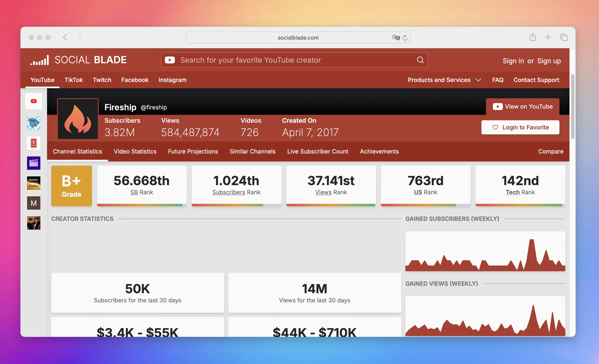The width and height of the screenshot is (599, 364).
Task: Click the @fireship handle text
Action: coord(154,107)
